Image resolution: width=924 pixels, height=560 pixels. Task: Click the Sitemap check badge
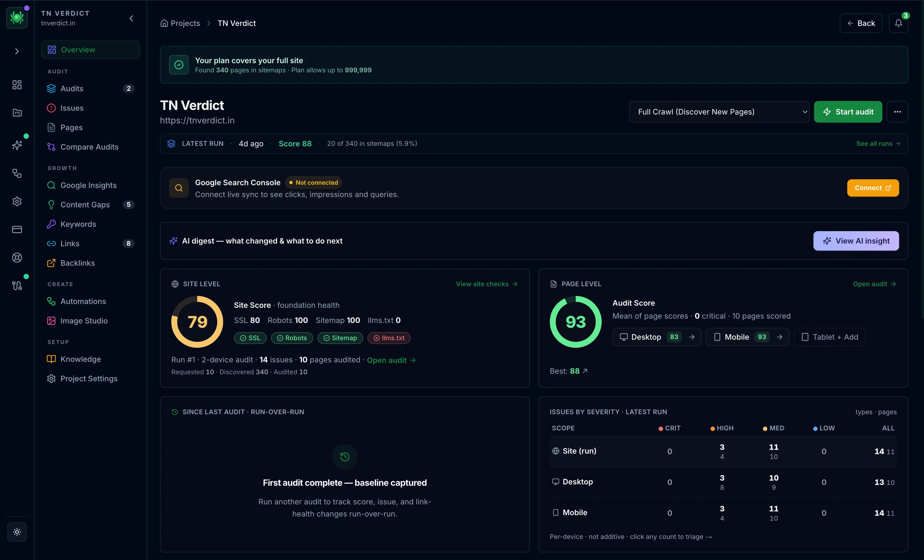340,338
